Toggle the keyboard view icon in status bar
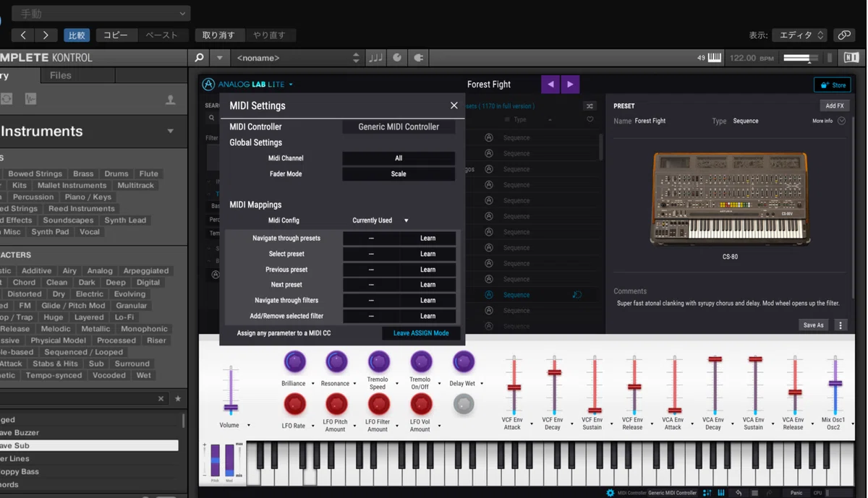Screen dimensions: 868x498 (x=721, y=493)
